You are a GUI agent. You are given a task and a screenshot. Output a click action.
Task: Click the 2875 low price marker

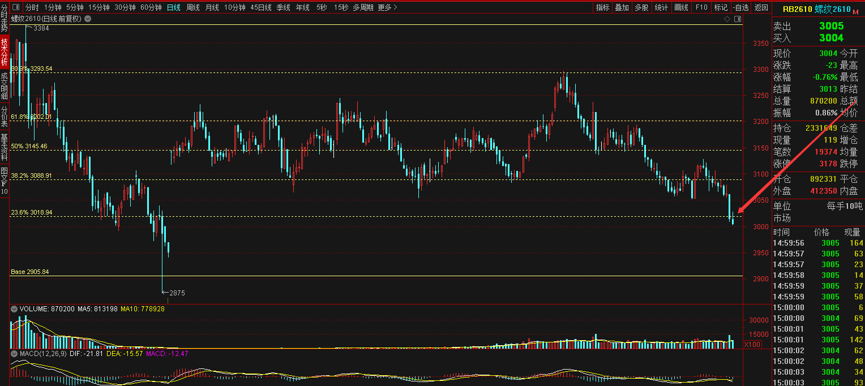pos(177,293)
